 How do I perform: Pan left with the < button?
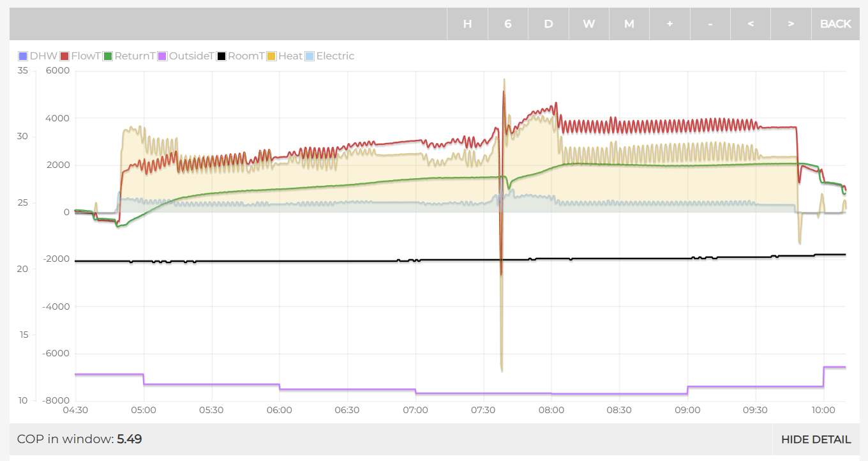tap(751, 24)
